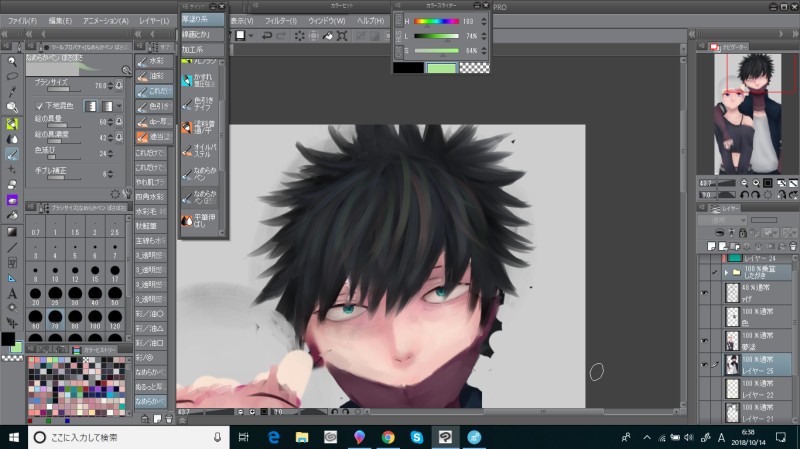Click the Fill bucket icon in command bar
The height and width of the screenshot is (449, 800).
pos(328,35)
